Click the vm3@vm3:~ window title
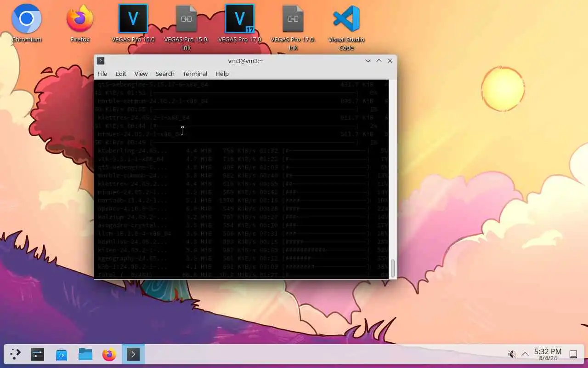Viewport: 588px width, 368px height. click(x=245, y=61)
